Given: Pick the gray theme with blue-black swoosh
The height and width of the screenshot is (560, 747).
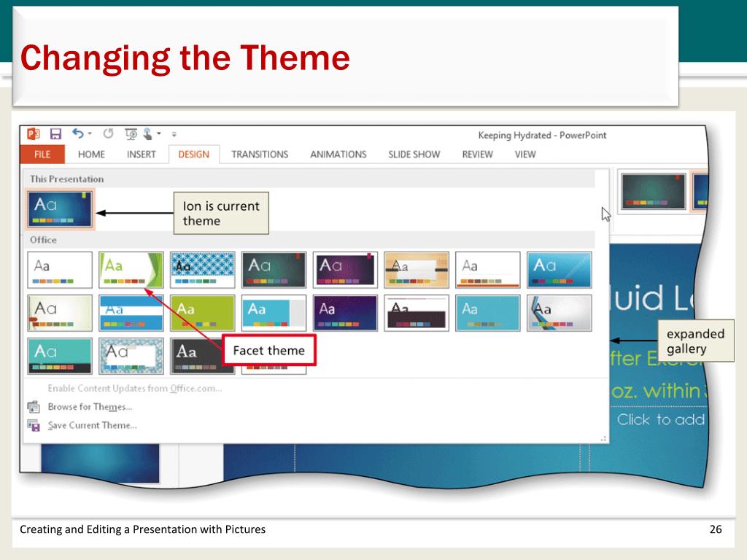Looking at the screenshot, I should [560, 313].
